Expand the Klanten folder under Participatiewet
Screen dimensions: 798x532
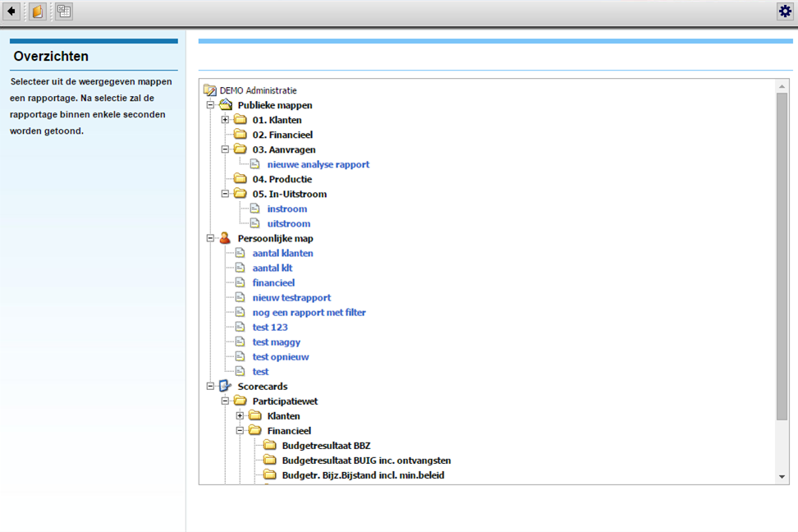240,415
